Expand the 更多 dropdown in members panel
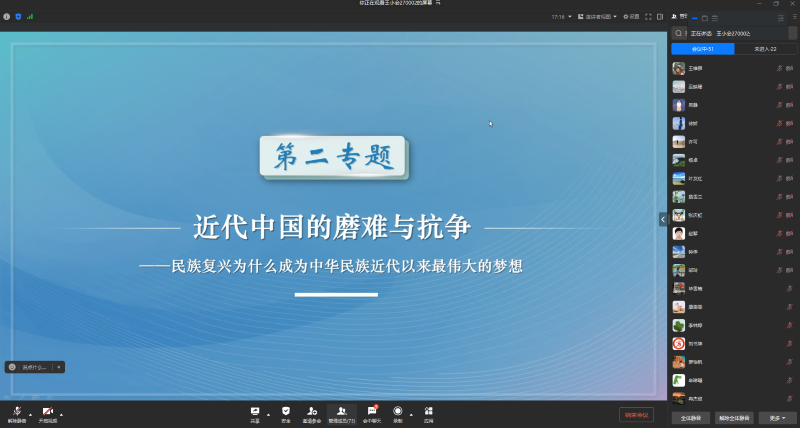This screenshot has width=800, height=428. pyautogui.click(x=777, y=417)
